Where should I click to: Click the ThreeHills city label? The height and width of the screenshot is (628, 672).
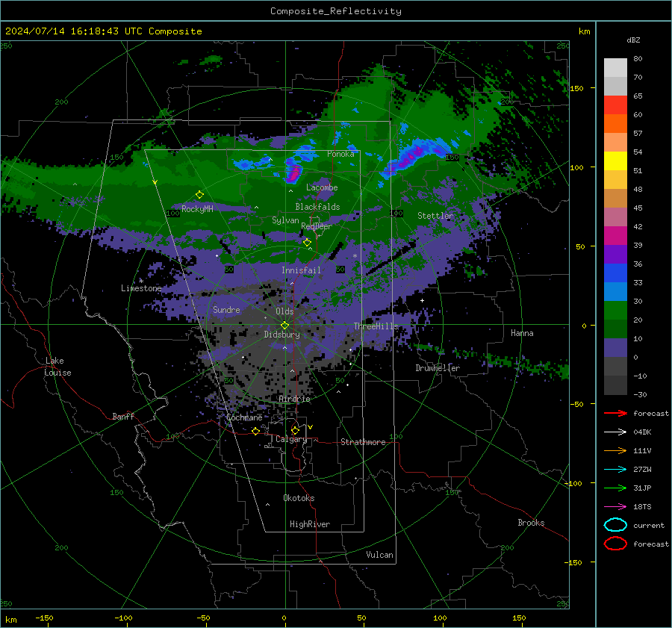tap(376, 326)
